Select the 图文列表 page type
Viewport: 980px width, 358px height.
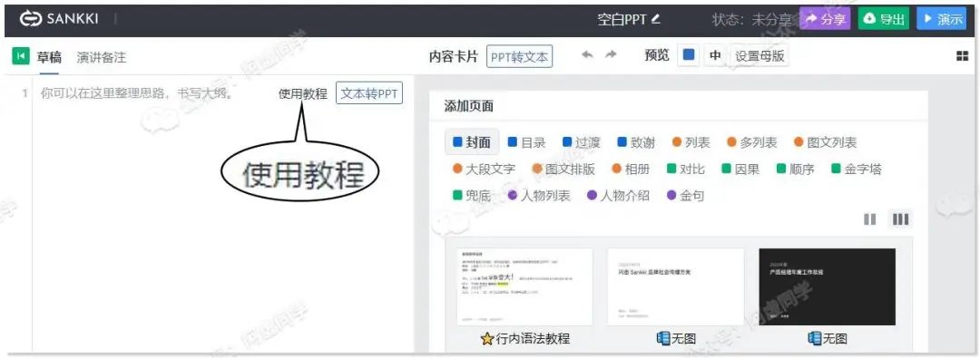(x=825, y=142)
